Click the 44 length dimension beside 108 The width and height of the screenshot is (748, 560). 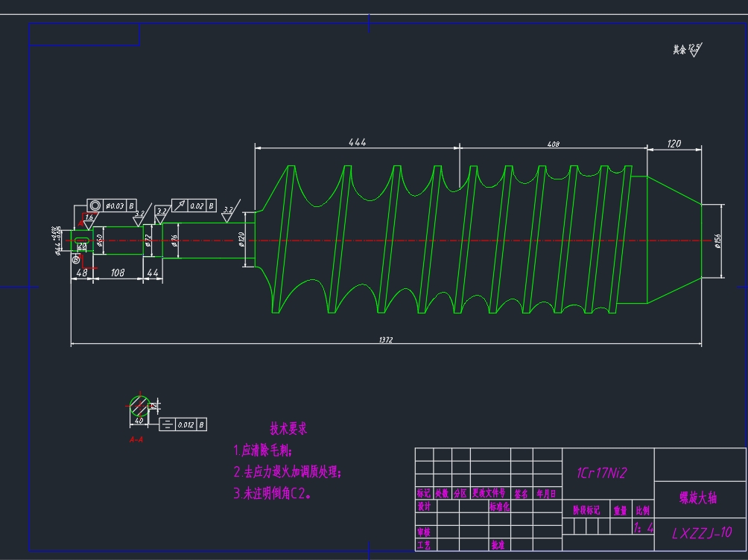pos(153,273)
